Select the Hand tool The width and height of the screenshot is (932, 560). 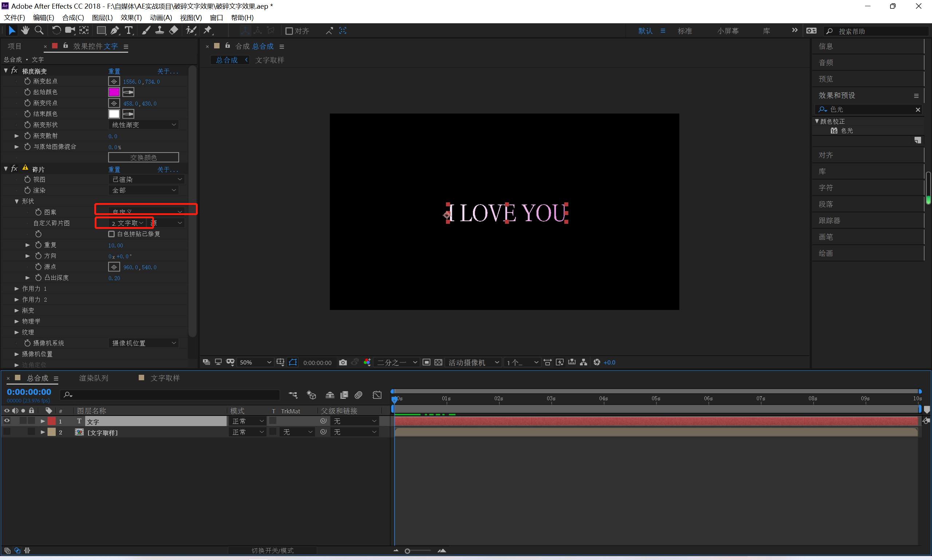click(x=25, y=30)
